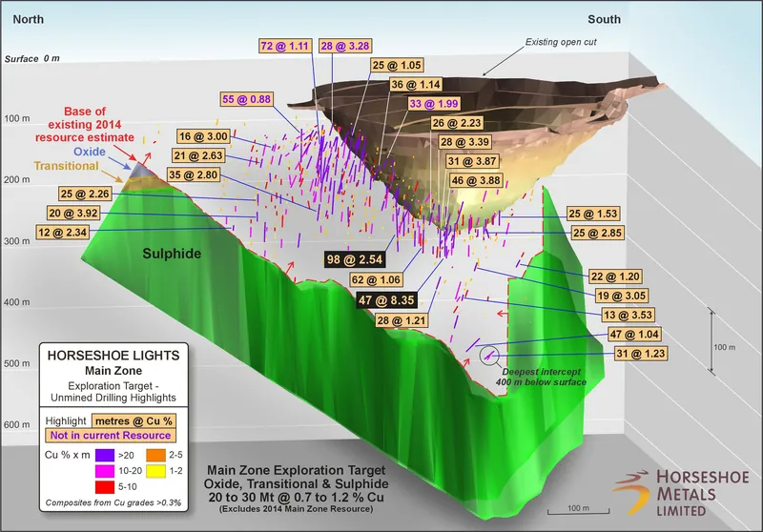Screen dimensions: 763x532
Task: Click the black '47 @ 8.35' highlight
Action: [386, 300]
